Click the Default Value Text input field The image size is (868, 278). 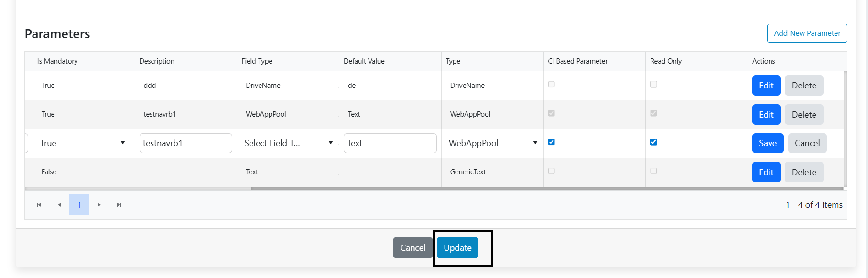[390, 143]
